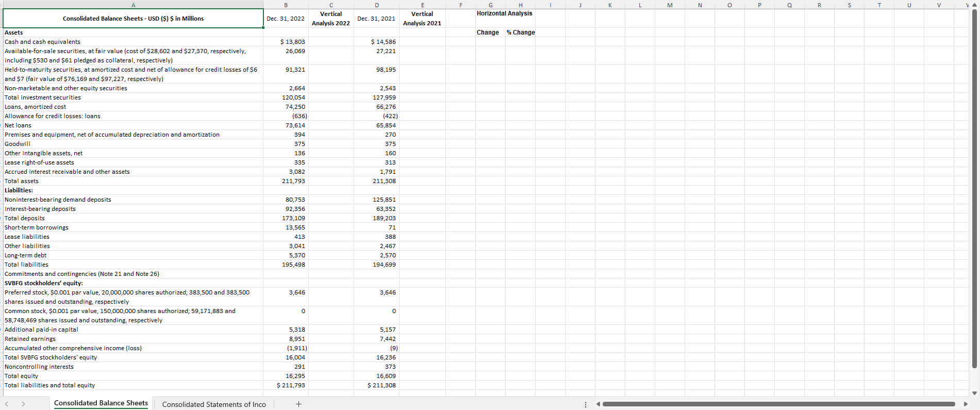Select the Other intangible assets, net label
Viewport: 980px width, 410px height.
coord(133,153)
